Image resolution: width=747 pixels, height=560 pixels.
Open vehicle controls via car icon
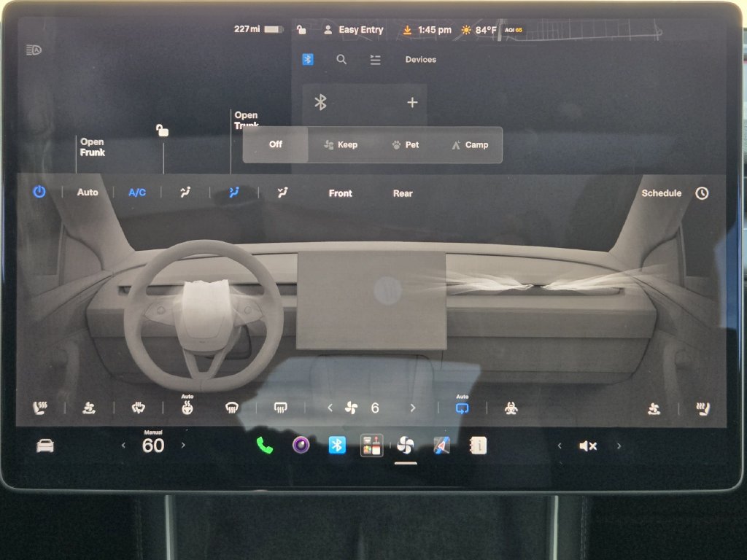point(45,446)
